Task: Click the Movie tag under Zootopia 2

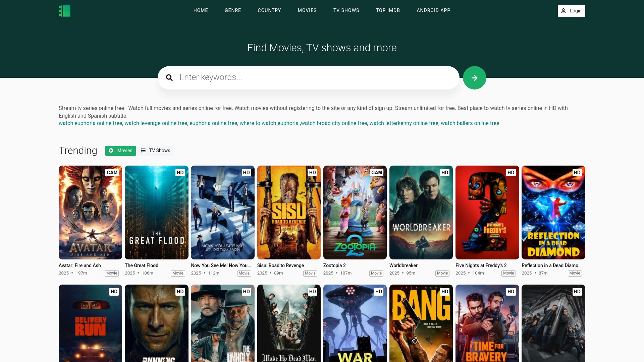Action: (376, 273)
